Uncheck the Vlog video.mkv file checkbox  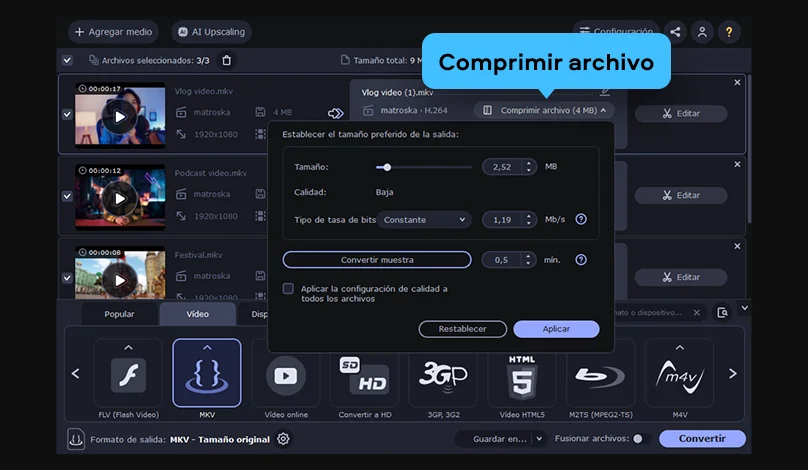coord(67,114)
